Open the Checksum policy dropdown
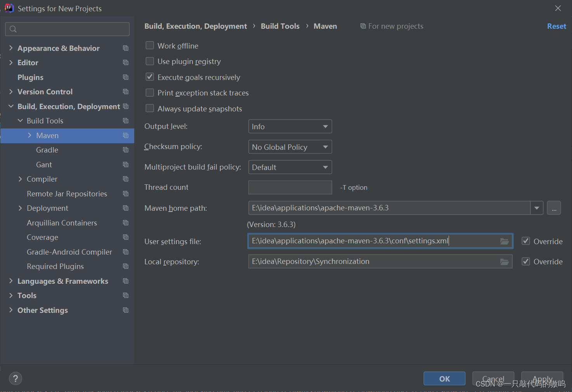This screenshot has height=392, width=572. pos(290,147)
